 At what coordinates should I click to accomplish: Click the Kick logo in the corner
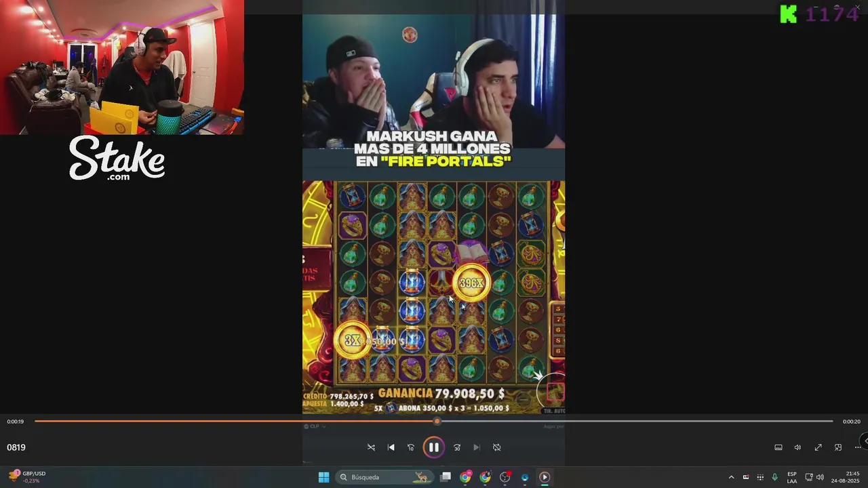click(788, 14)
